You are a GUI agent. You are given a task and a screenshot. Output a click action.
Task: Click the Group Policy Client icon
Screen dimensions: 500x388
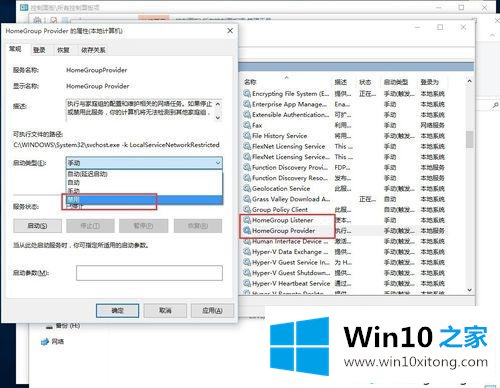coord(247,209)
